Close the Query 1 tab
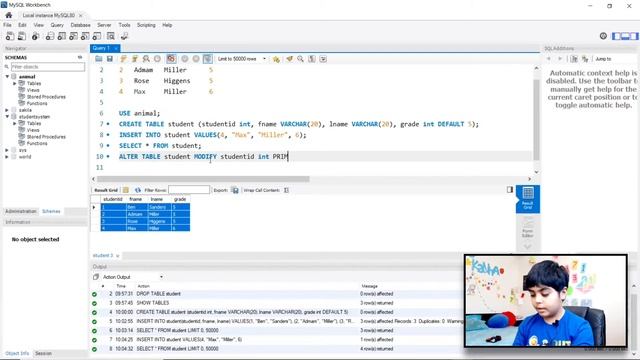 [x=116, y=49]
